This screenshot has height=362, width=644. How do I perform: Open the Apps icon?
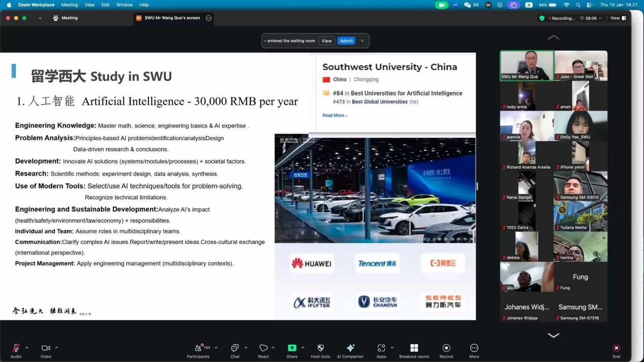pos(381,348)
